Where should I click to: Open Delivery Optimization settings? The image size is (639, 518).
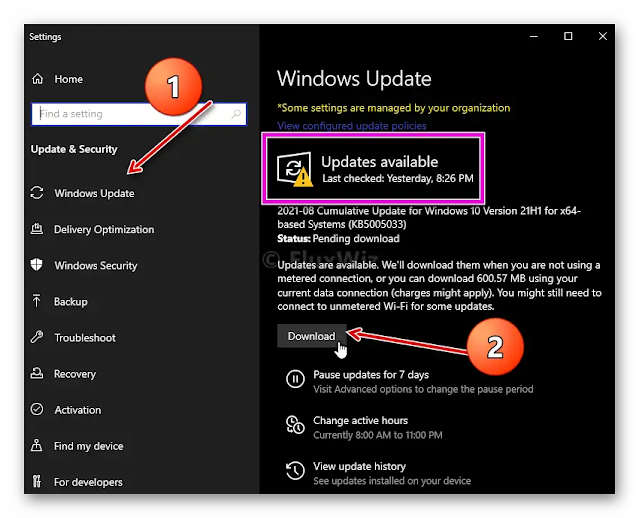pos(104,229)
